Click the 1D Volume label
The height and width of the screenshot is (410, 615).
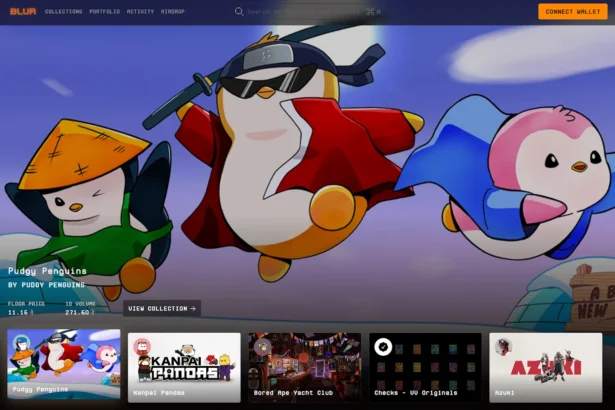pos(80,304)
